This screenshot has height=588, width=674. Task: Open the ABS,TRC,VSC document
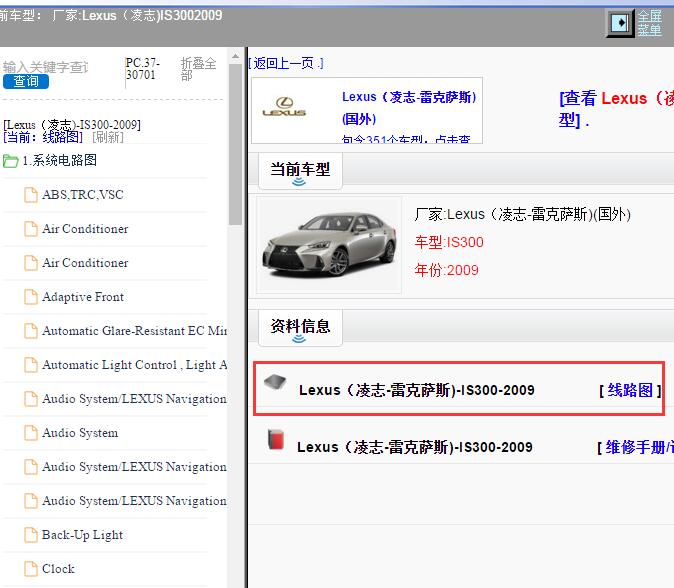(x=83, y=195)
